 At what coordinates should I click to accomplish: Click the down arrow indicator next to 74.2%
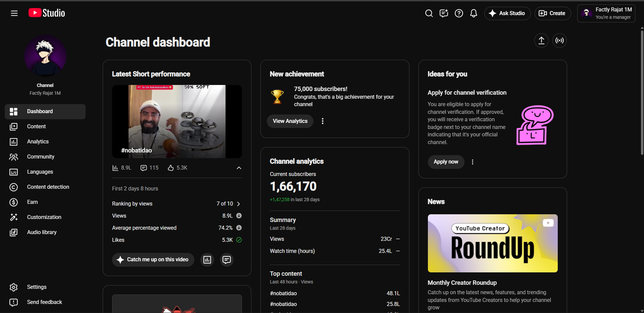(239, 228)
